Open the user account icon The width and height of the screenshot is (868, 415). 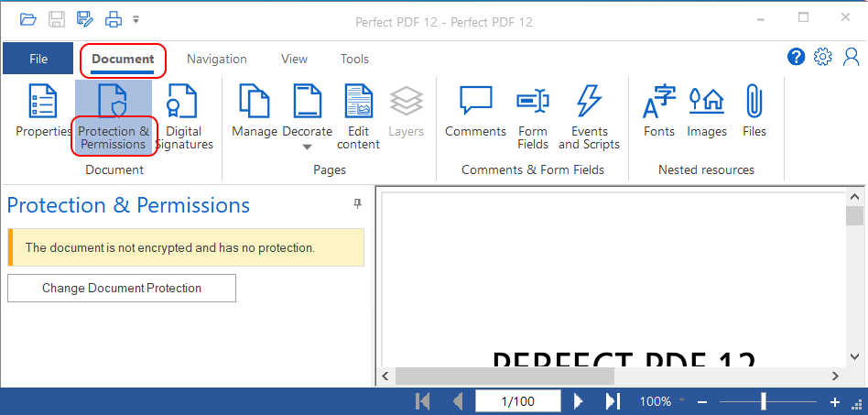[851, 57]
